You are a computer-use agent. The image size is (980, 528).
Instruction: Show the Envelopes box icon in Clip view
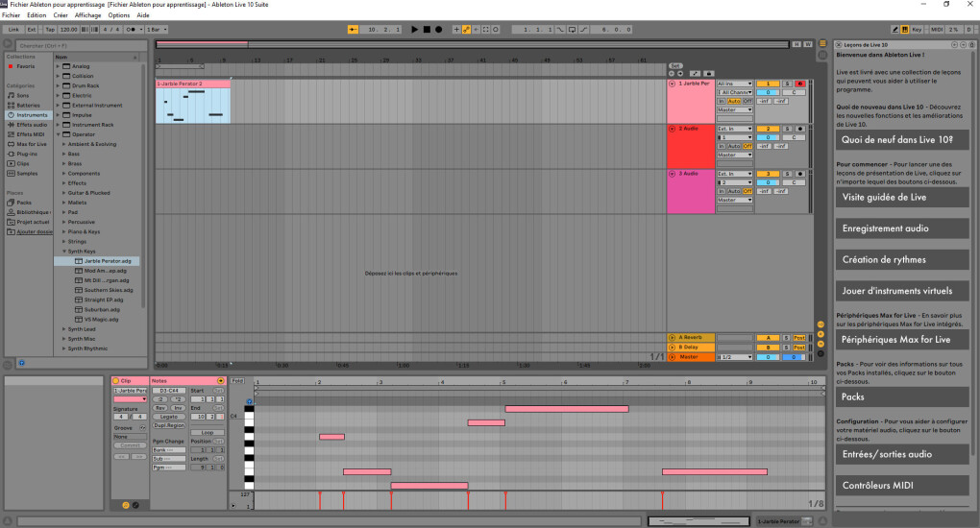pyautogui.click(x=135, y=505)
